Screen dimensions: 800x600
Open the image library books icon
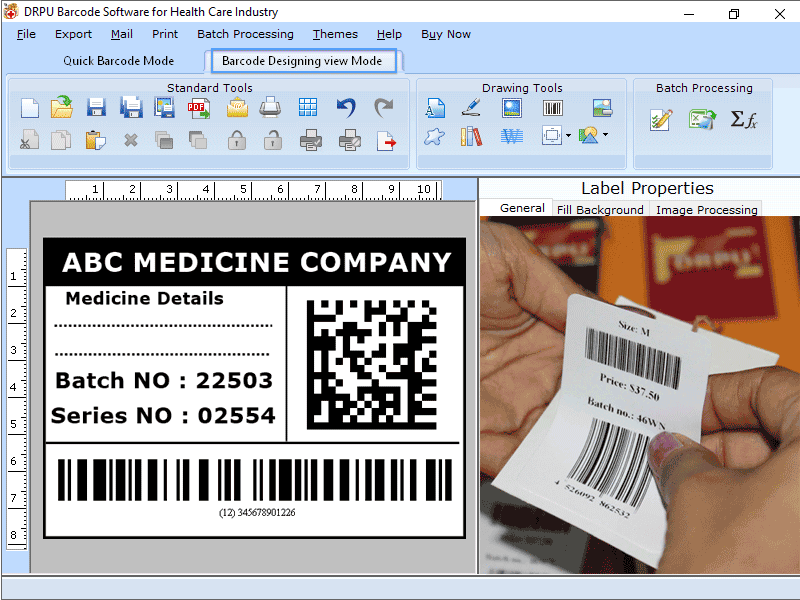pos(471,137)
